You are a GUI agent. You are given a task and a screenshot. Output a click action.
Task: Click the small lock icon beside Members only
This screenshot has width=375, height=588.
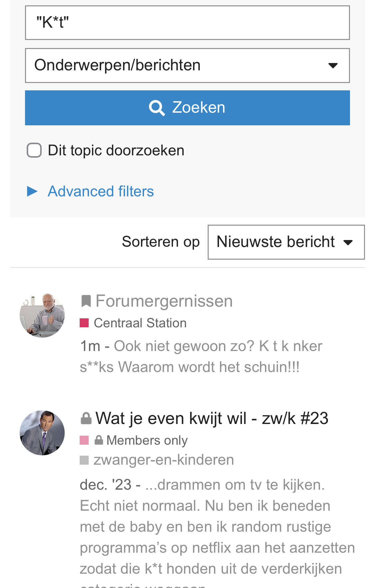pos(99,440)
